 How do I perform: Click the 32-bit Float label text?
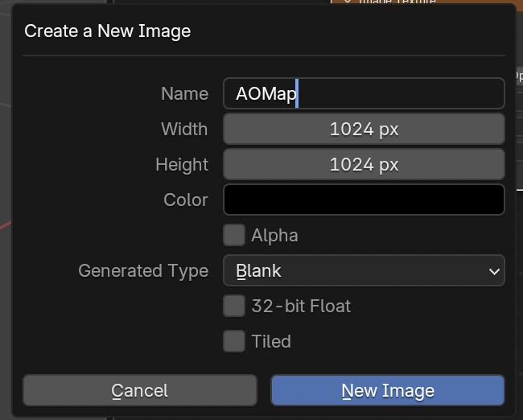[301, 306]
